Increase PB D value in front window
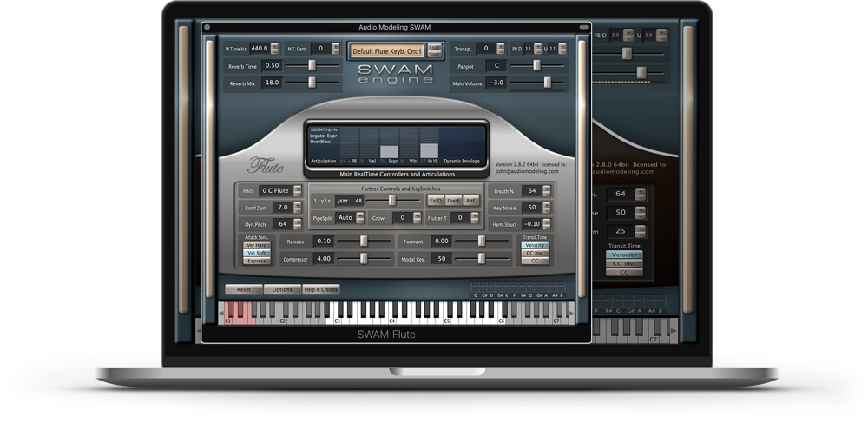The width and height of the screenshot is (868, 424). [537, 46]
